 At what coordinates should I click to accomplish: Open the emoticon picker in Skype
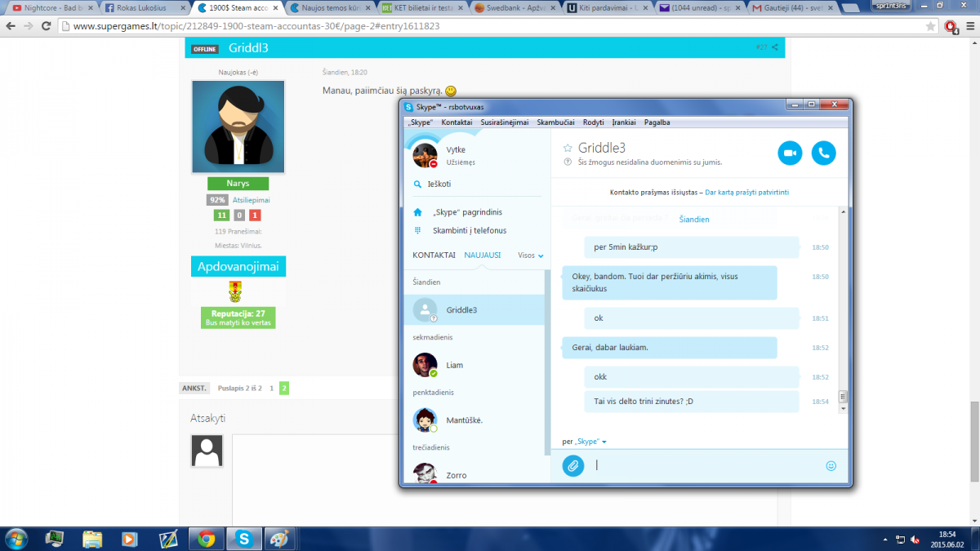coord(831,465)
